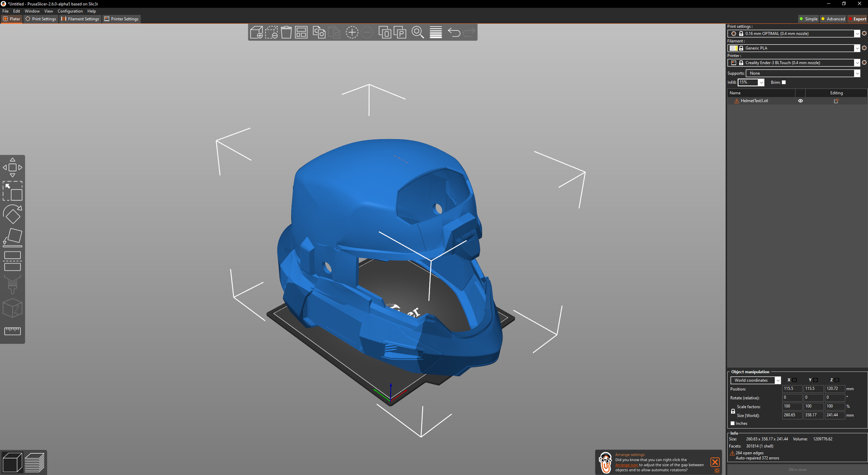The image size is (868, 475).
Task: Toggle the Z axis mirror button
Action: tap(837, 380)
